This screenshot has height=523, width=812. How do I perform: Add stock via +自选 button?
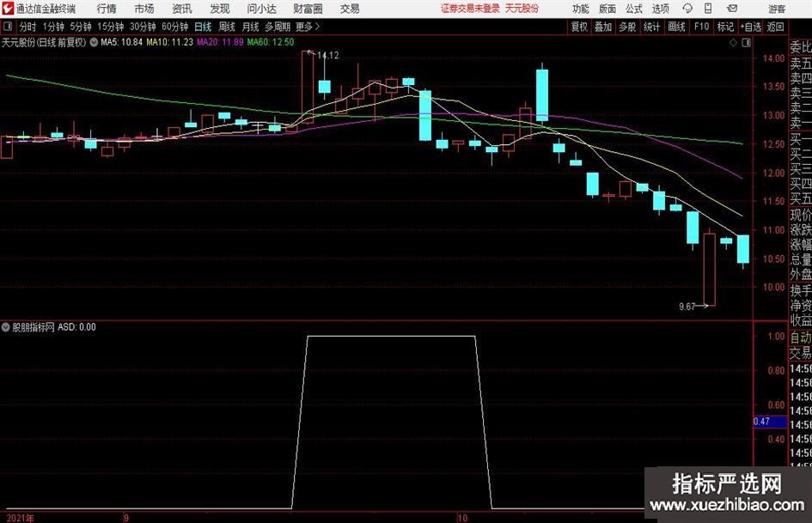[x=751, y=27]
